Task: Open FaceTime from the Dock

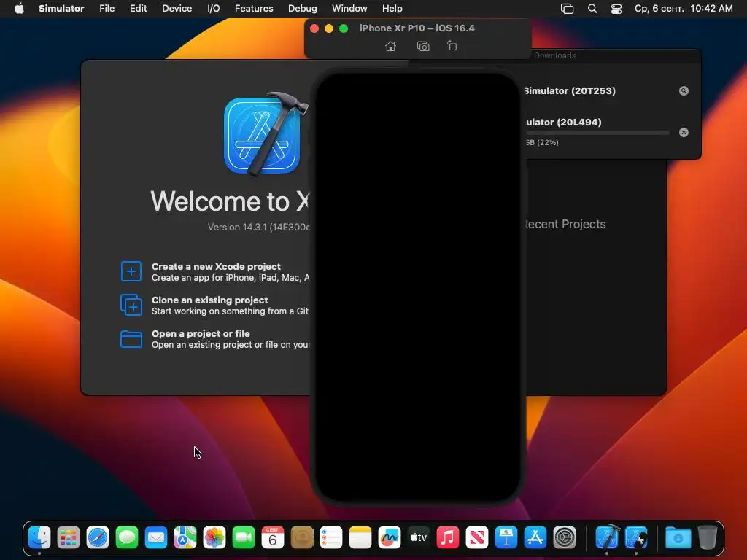Action: click(x=244, y=538)
